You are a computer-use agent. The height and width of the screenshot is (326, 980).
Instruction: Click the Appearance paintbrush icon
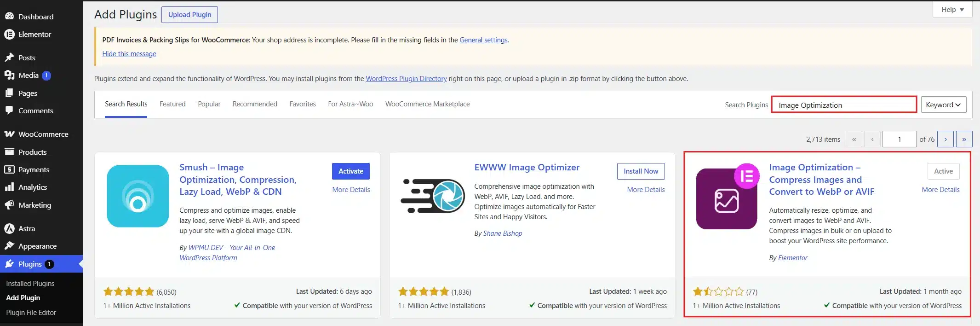coord(9,246)
